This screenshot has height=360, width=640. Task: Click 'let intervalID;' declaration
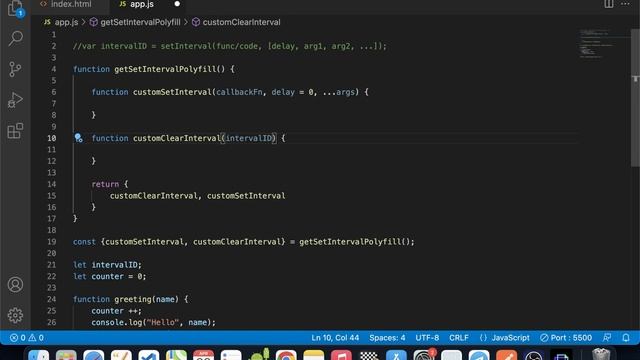point(107,264)
